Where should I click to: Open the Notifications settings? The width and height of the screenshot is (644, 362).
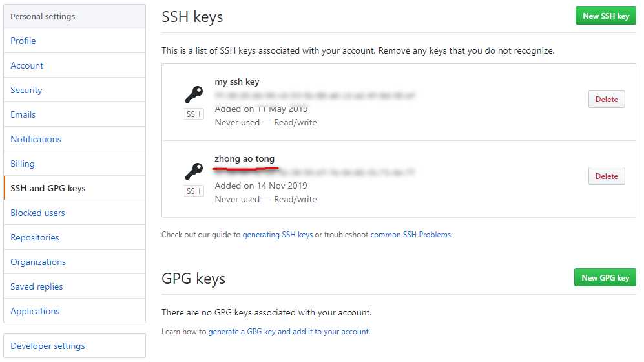point(36,139)
